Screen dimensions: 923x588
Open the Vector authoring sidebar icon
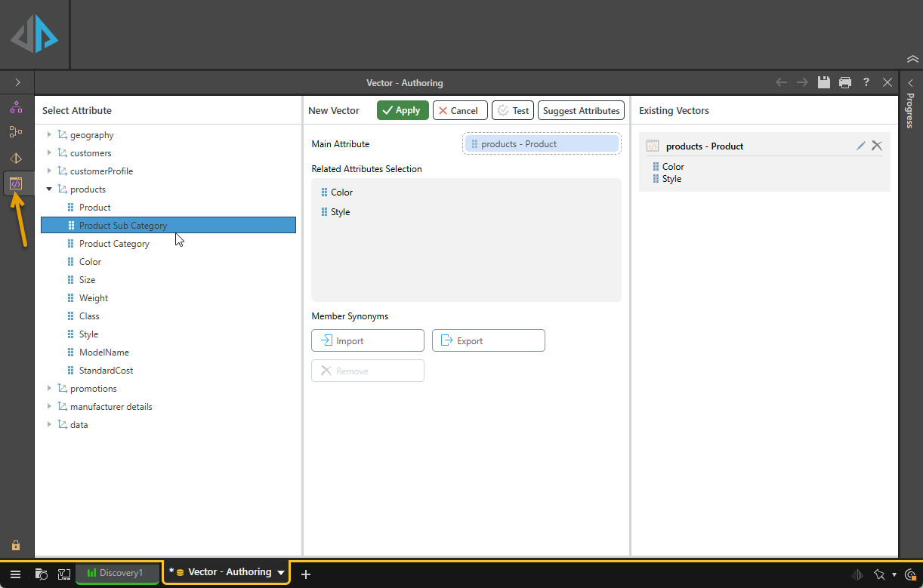tap(16, 183)
